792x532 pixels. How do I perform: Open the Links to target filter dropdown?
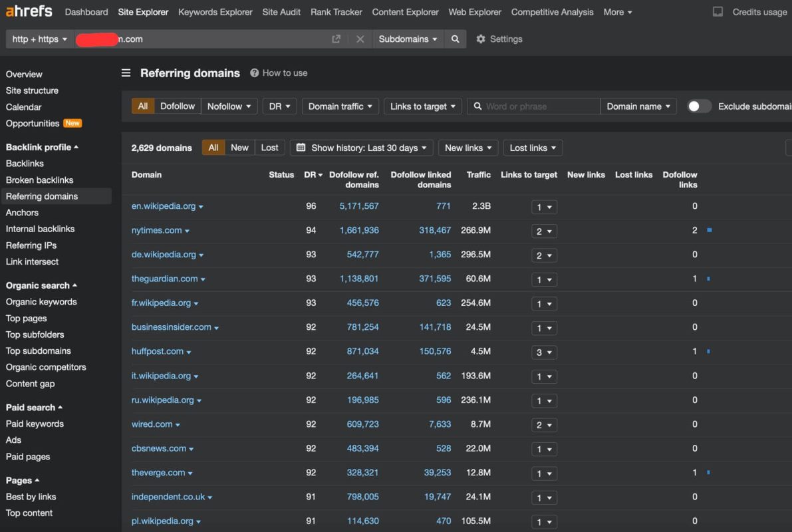pyautogui.click(x=423, y=106)
